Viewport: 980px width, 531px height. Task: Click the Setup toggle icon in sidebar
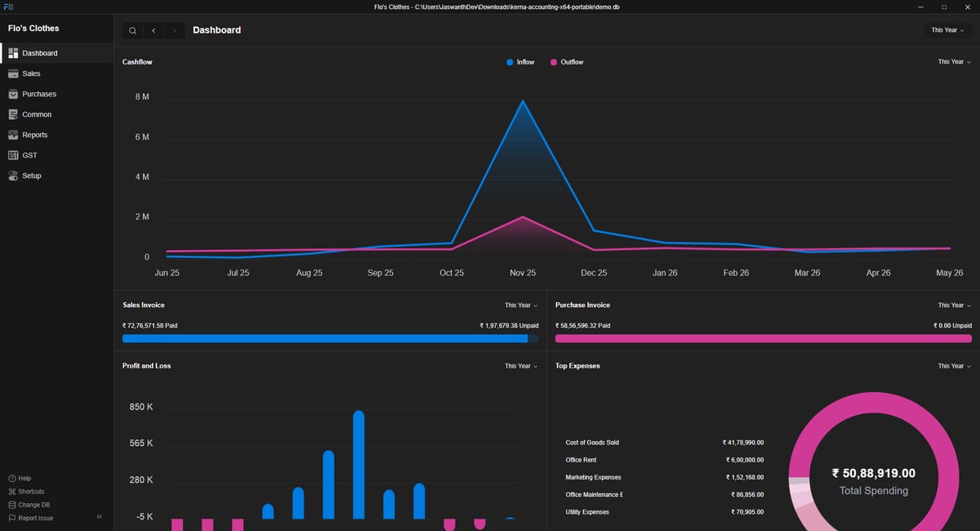click(x=13, y=176)
